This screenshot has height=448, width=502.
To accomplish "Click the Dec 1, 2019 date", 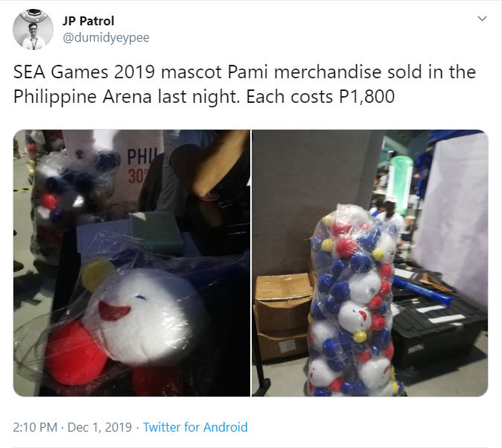I will tap(100, 427).
